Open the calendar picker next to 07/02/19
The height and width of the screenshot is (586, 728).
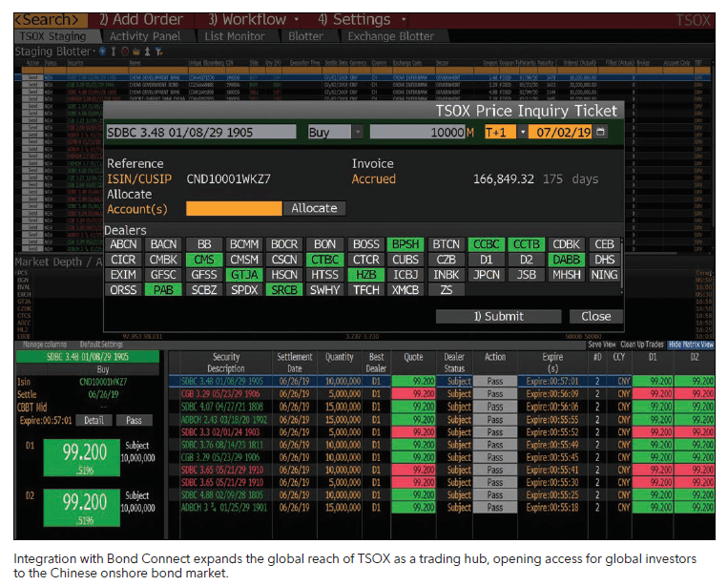pyautogui.click(x=600, y=132)
